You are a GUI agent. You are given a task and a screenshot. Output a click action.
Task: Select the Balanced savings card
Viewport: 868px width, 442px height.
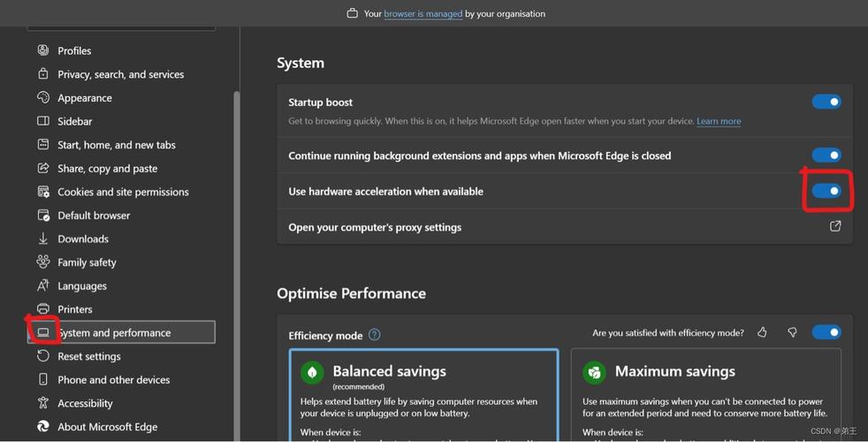click(424, 395)
